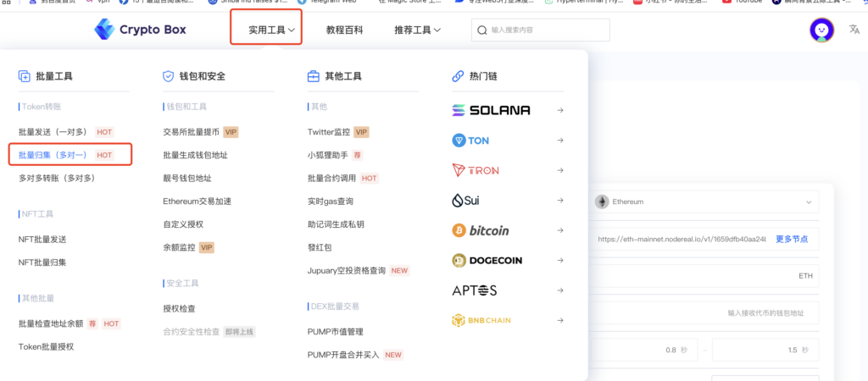Open the Ethereum network dropdown
Image resolution: width=868 pixels, height=381 pixels.
704,202
